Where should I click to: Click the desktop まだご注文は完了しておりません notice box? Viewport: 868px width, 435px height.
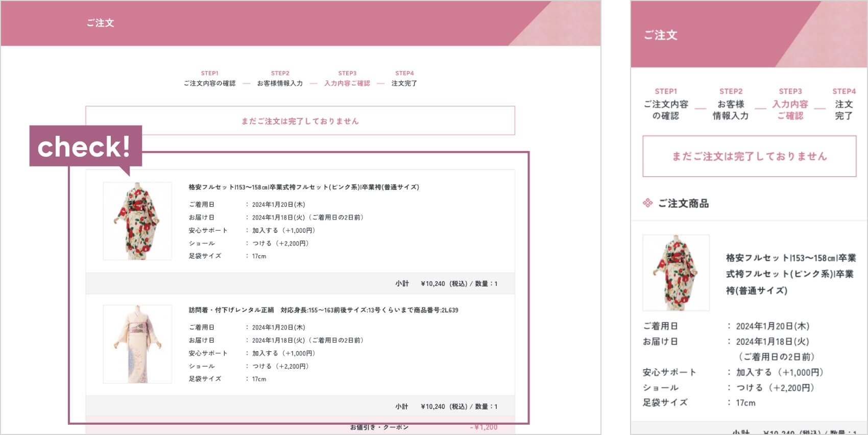click(x=300, y=121)
